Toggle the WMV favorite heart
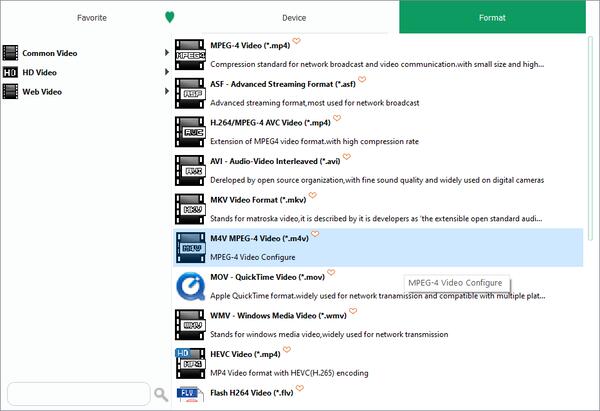The width and height of the screenshot is (600, 411). [353, 311]
